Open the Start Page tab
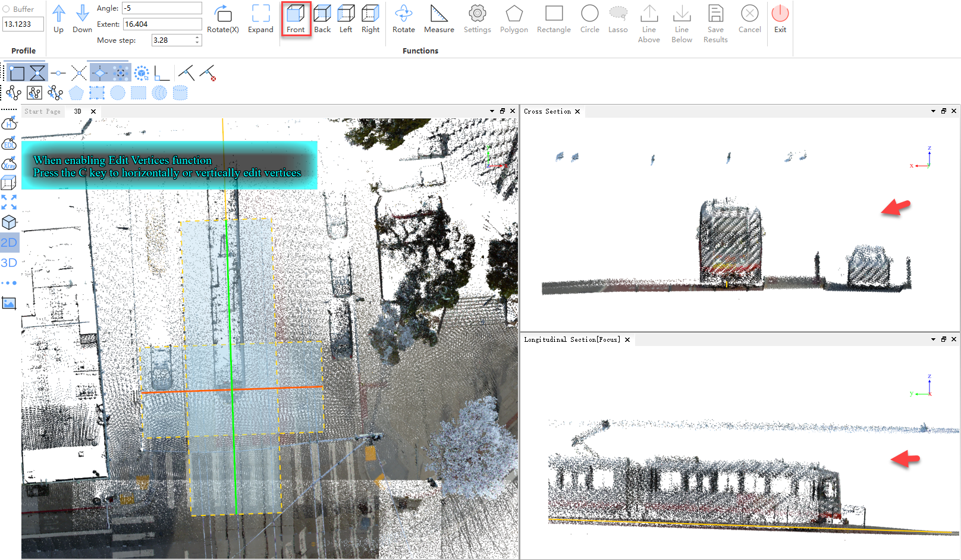 tap(42, 111)
